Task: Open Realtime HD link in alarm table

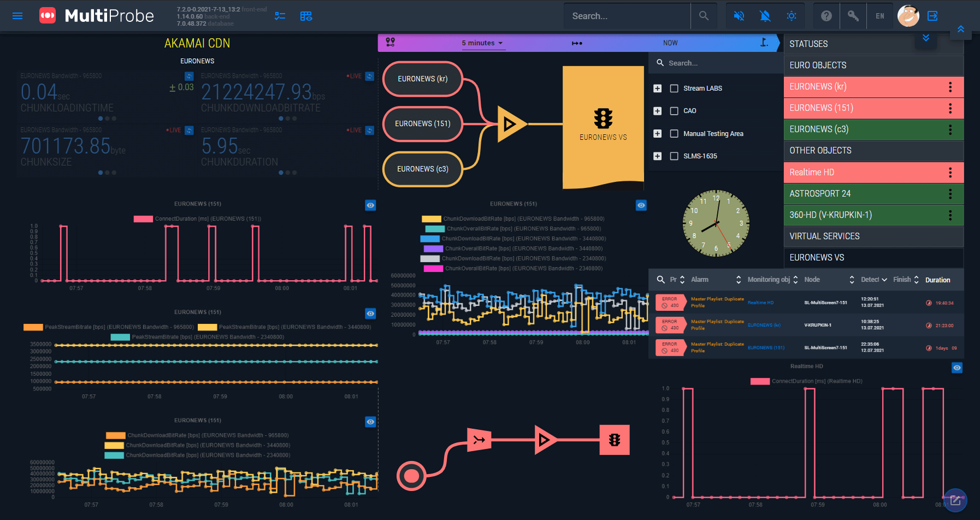Action: pos(760,303)
